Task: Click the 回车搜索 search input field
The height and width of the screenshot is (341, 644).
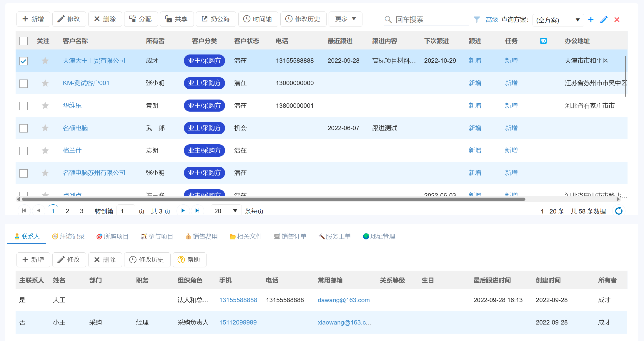Action: pyautogui.click(x=427, y=19)
